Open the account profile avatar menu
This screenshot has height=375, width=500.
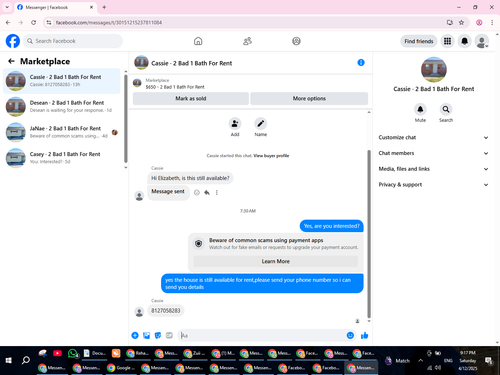point(482,41)
